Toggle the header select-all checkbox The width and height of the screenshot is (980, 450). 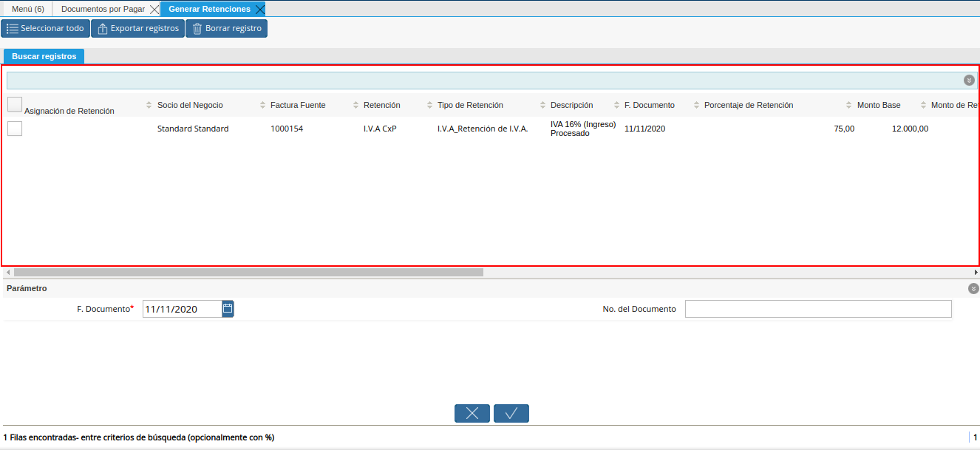tap(15, 104)
